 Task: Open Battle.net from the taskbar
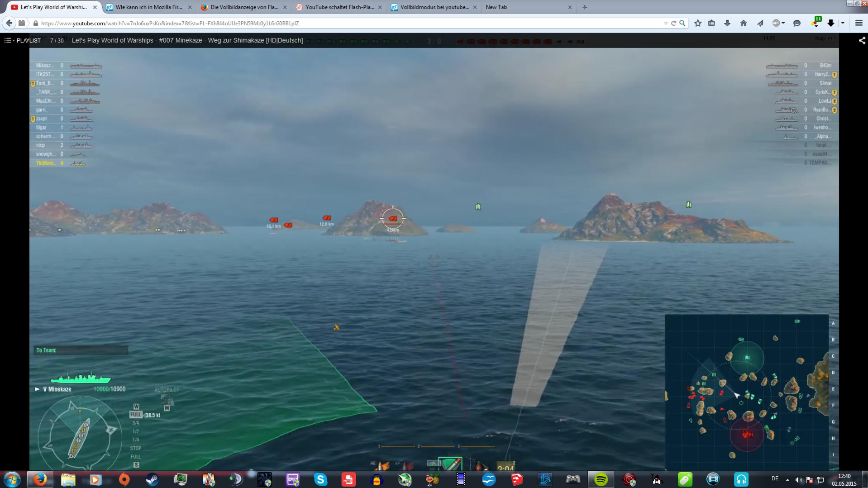(x=545, y=479)
